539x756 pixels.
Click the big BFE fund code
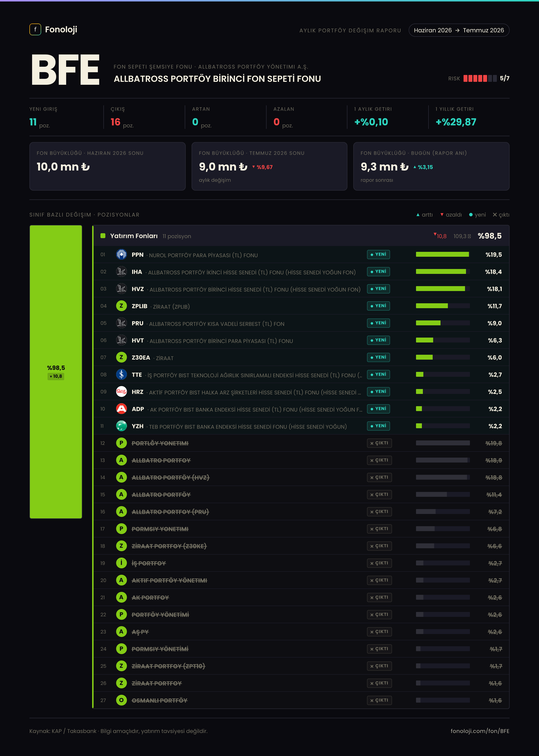65,70
